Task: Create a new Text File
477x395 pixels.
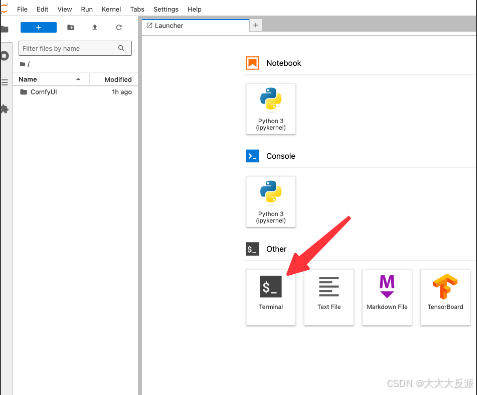Action: [329, 297]
